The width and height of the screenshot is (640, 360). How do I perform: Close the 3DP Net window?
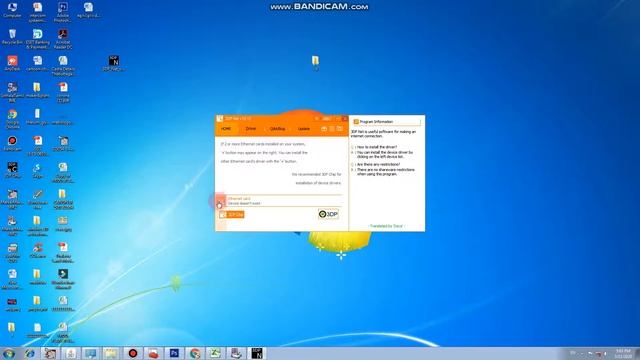click(x=344, y=119)
